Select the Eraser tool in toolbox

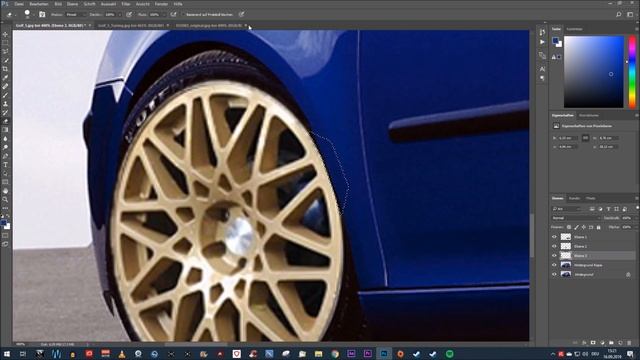pyautogui.click(x=5, y=121)
